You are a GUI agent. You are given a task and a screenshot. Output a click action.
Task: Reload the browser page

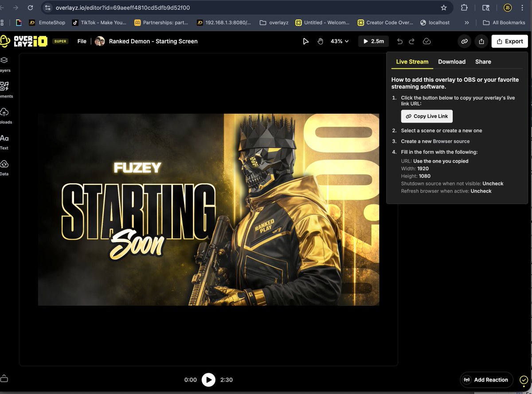click(30, 8)
